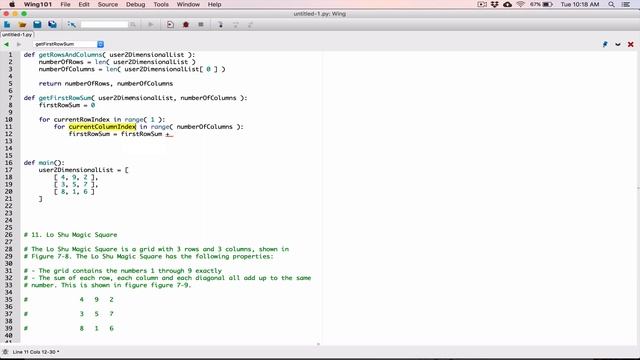Screen dimensions: 640x360
Task: Click the toolbar search text field
Action: tap(104, 25)
